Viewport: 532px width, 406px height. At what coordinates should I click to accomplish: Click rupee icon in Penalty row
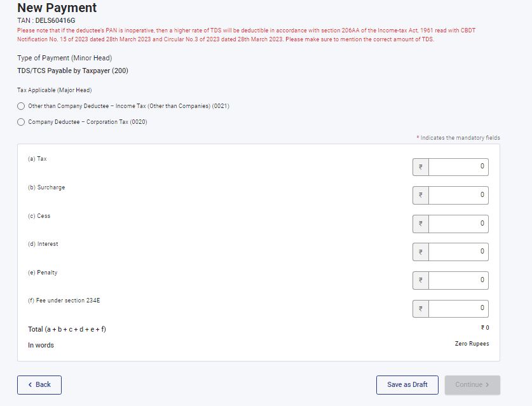pos(420,281)
